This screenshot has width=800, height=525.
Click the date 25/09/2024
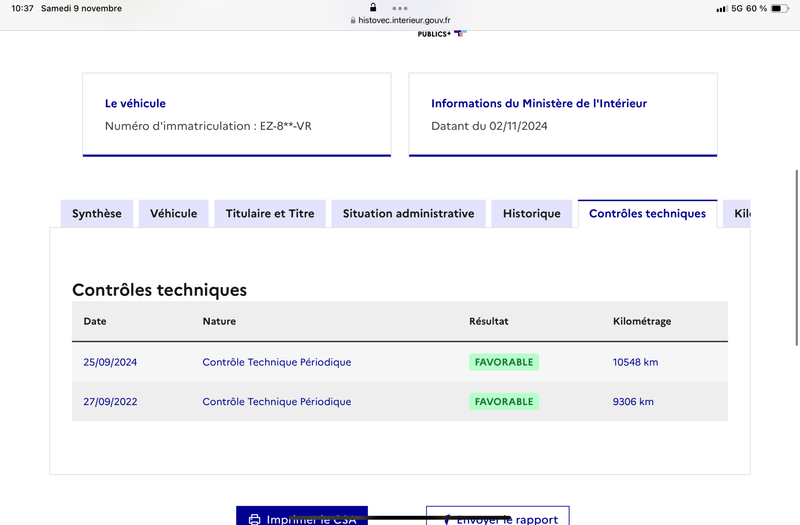pyautogui.click(x=110, y=362)
